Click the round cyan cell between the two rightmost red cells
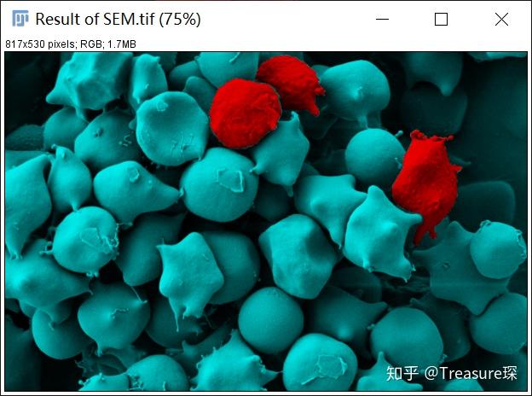Viewport: 532px width, 396px height. (x=374, y=157)
